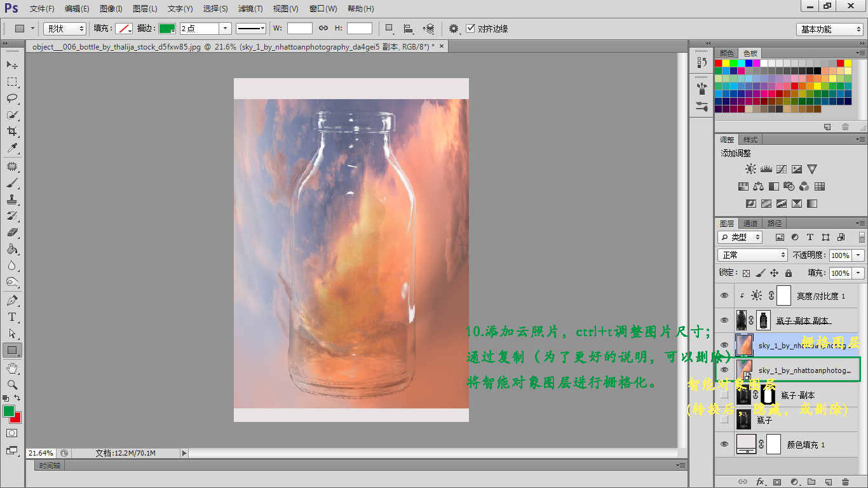Switch to the 通道 tab

pyautogui.click(x=750, y=224)
